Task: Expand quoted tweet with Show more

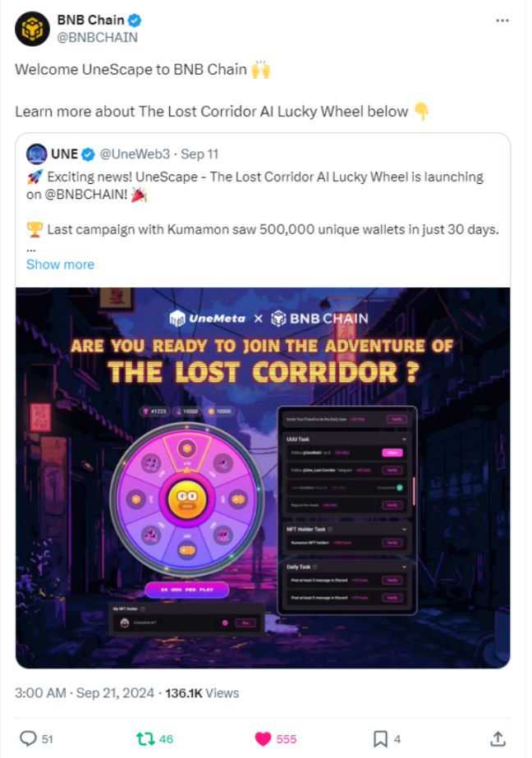Action: pyautogui.click(x=60, y=264)
